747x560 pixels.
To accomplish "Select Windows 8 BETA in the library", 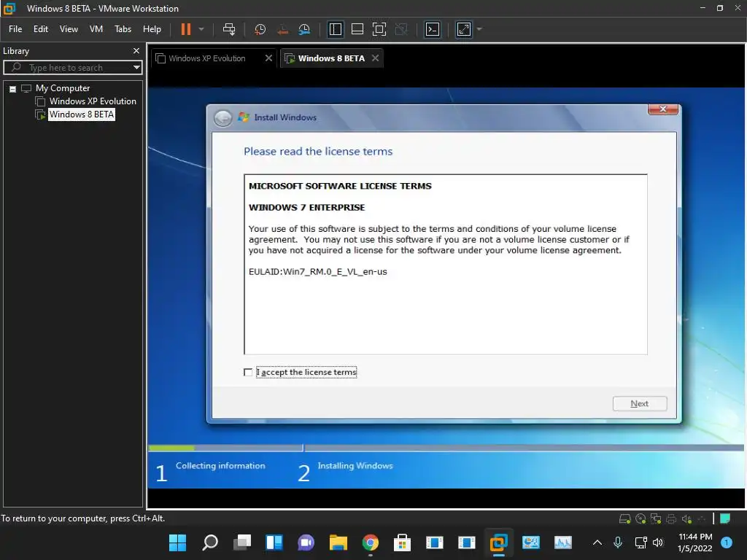I will pyautogui.click(x=82, y=114).
